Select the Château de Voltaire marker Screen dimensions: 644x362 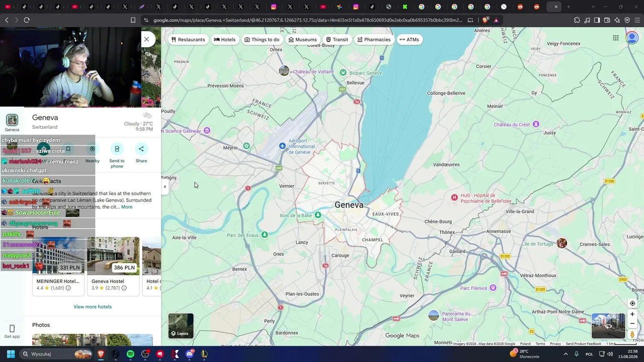tap(284, 71)
